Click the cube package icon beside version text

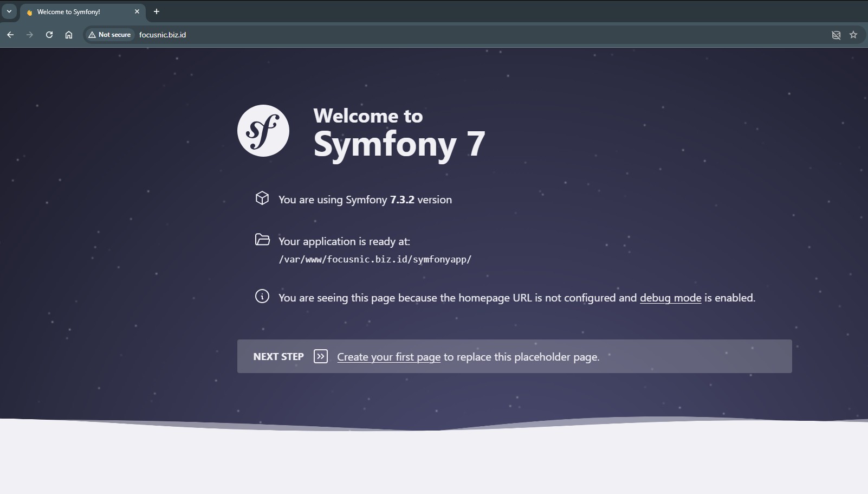(262, 198)
